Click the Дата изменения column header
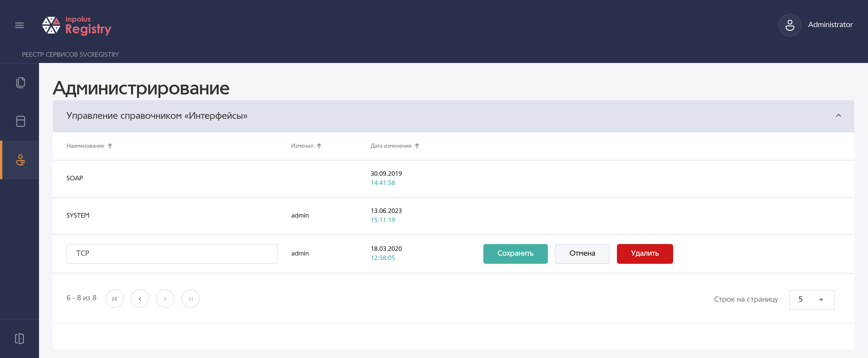Screen dimensions: 868x358 point(391,146)
